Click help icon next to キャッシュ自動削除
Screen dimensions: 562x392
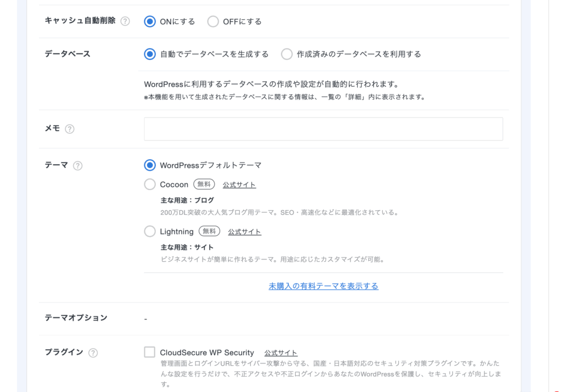[x=125, y=21]
